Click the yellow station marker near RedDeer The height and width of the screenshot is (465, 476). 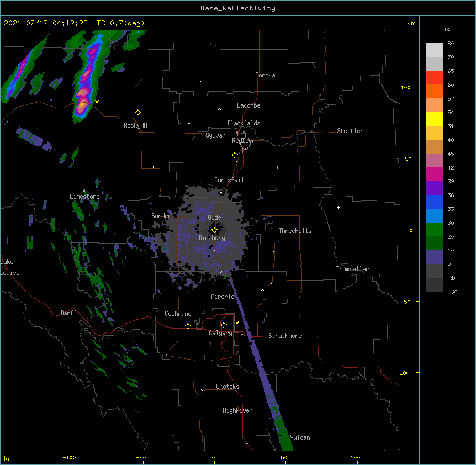coord(235,155)
